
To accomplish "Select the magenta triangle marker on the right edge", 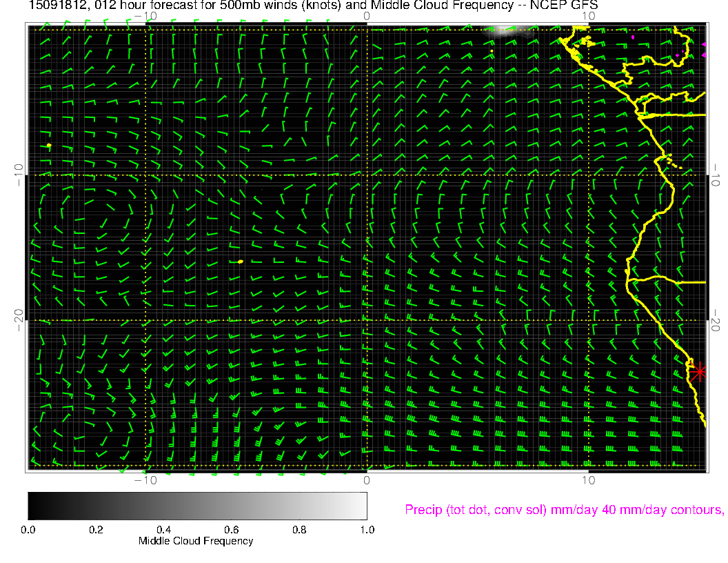I will click(703, 45).
